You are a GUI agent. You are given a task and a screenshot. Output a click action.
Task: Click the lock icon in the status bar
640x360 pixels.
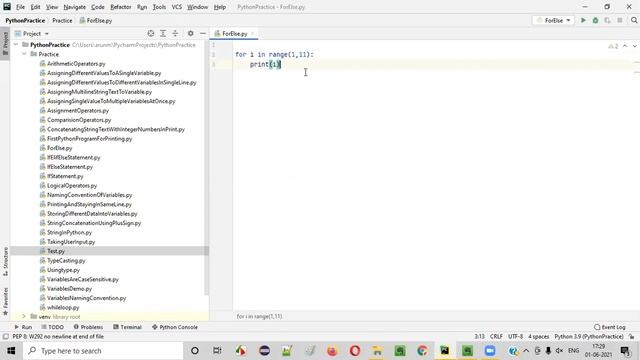tap(632, 337)
